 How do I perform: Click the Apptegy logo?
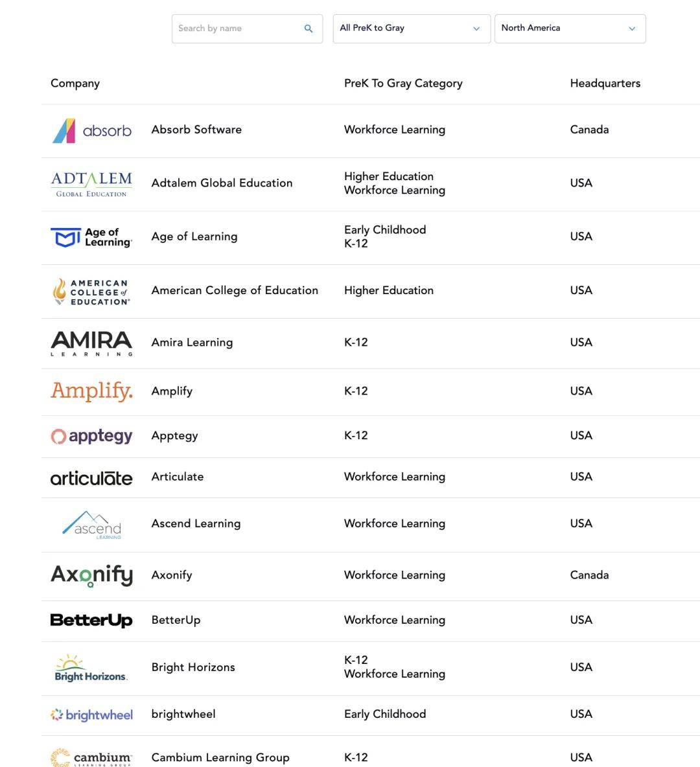point(91,436)
